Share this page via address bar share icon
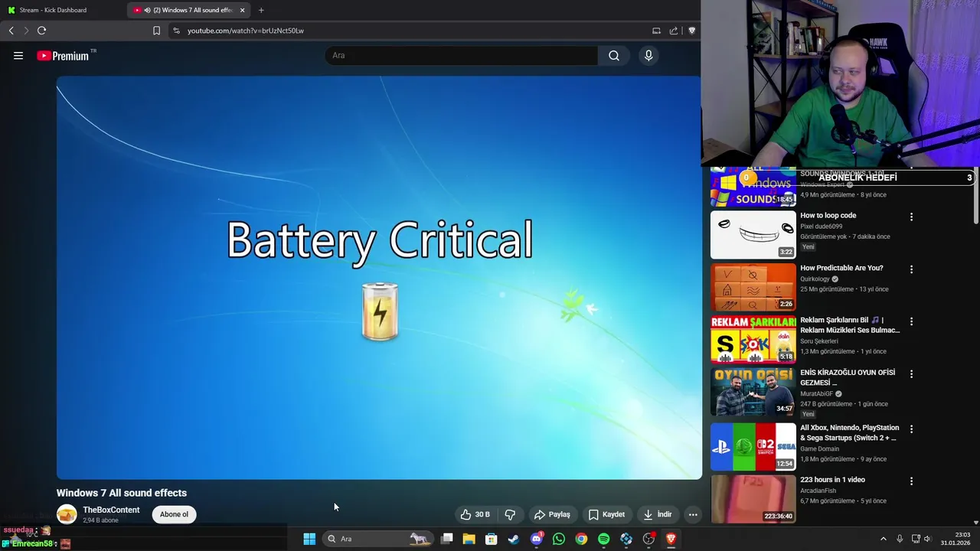The height and width of the screenshot is (551, 980). pyautogui.click(x=674, y=31)
